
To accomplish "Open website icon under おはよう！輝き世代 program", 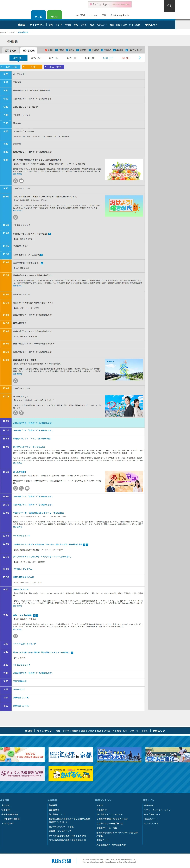I will point(15,217).
